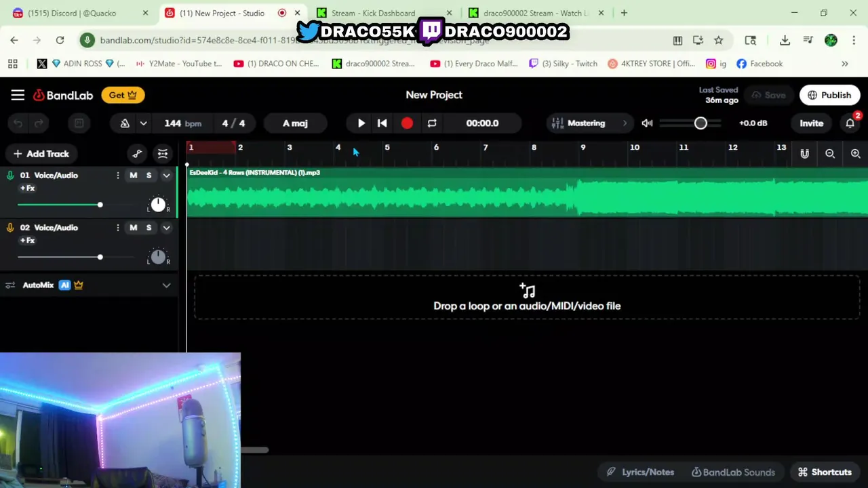Zoom out the timeline

pyautogui.click(x=830, y=154)
